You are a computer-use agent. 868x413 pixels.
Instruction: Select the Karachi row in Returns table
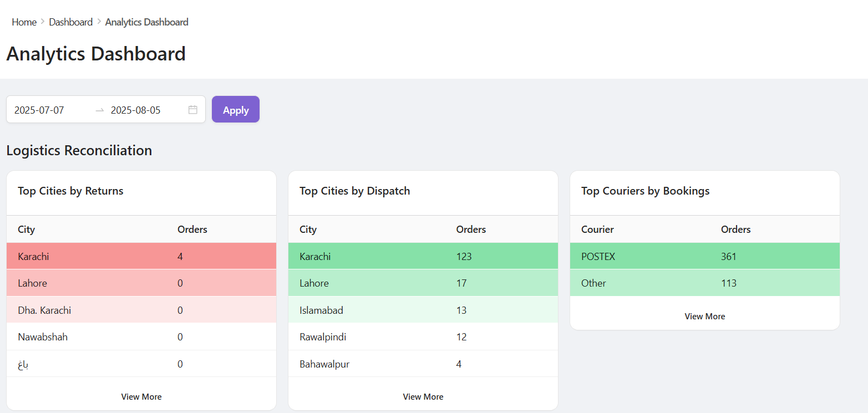click(141, 256)
